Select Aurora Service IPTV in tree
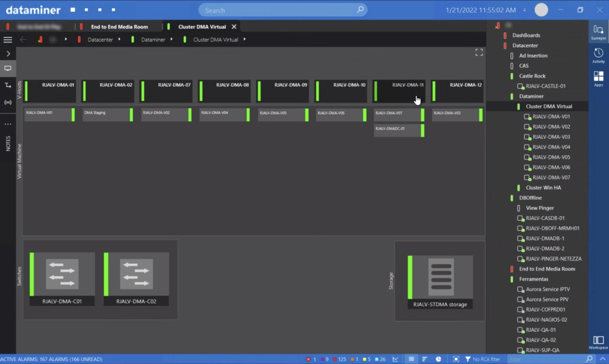The width and height of the screenshot is (609, 364). point(548,289)
